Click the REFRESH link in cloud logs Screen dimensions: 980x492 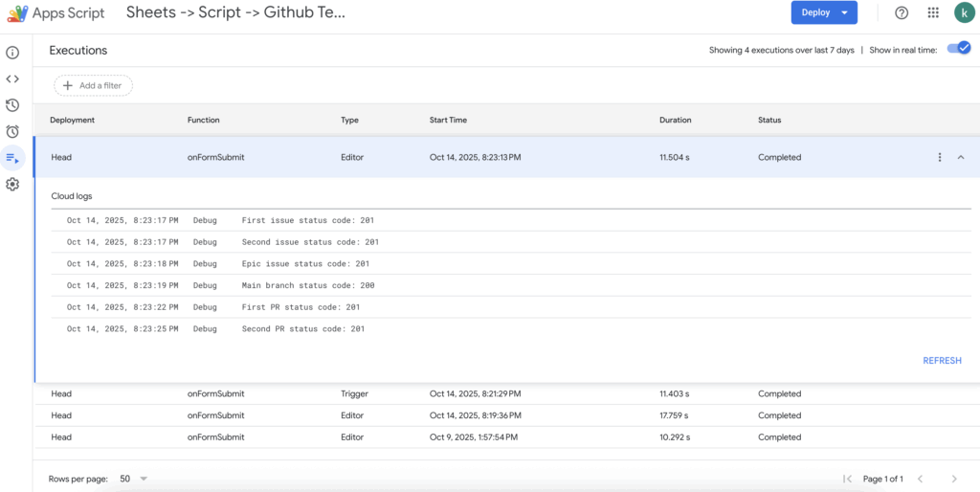(x=942, y=361)
